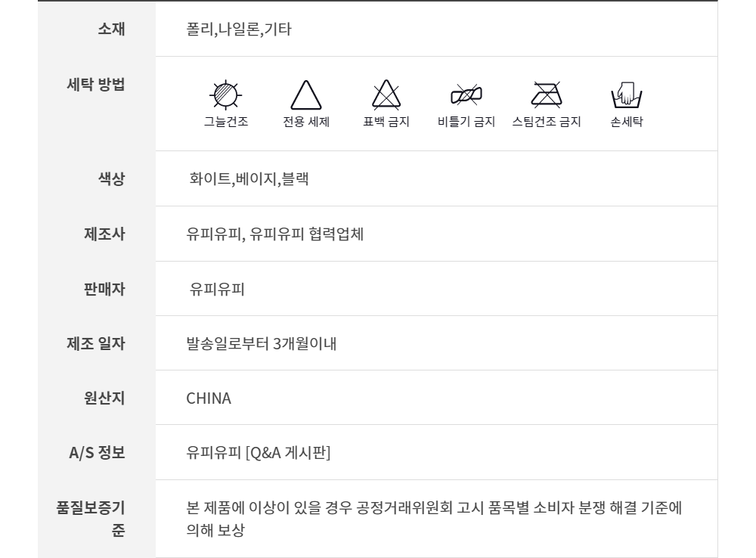The height and width of the screenshot is (558, 756).
Task: Click the country of origin CHINA
Action: [209, 398]
